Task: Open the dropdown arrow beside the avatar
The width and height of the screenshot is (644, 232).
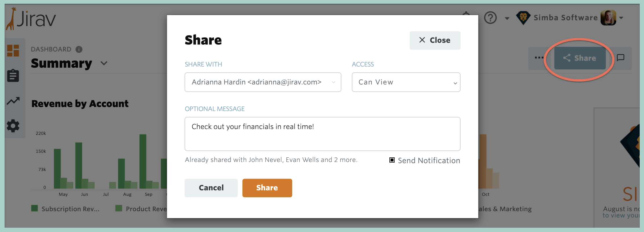Action: point(621,18)
